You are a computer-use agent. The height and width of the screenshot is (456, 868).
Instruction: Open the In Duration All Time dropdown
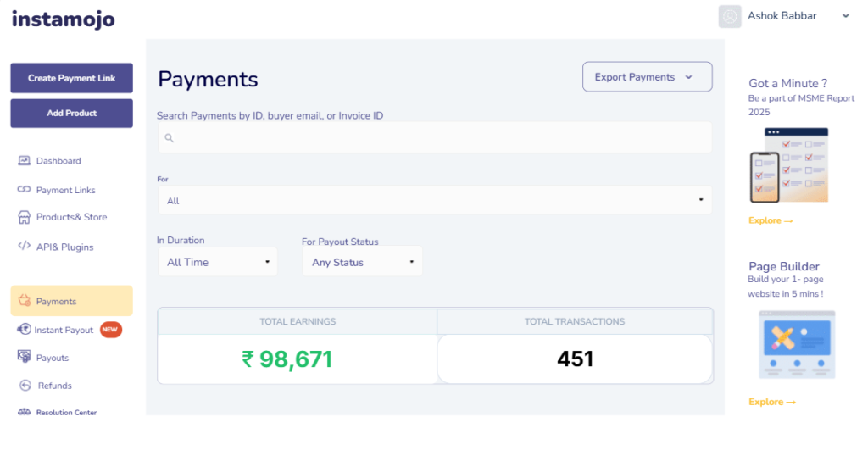point(218,262)
